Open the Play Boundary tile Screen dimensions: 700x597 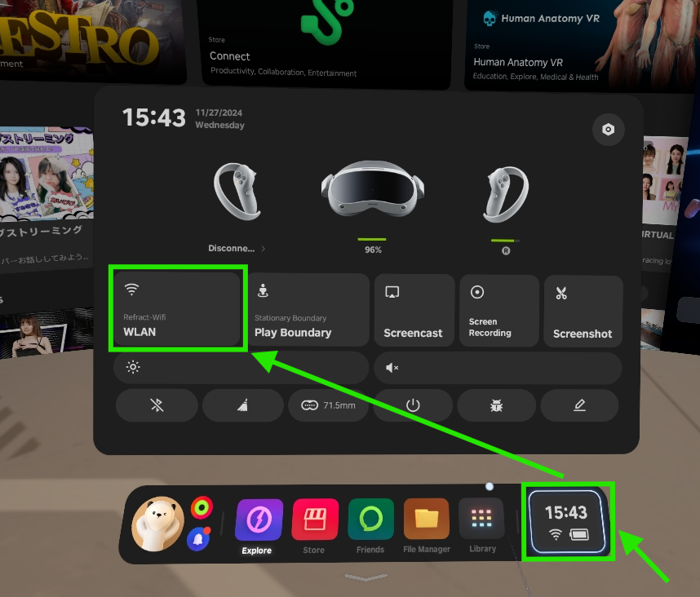pyautogui.click(x=308, y=310)
